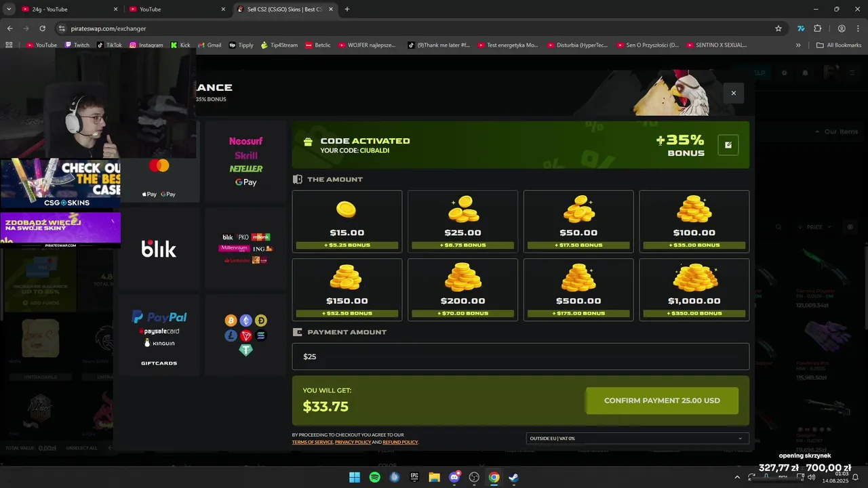Open the Kick bookmark
Image resolution: width=868 pixels, height=488 pixels.
pyautogui.click(x=180, y=45)
